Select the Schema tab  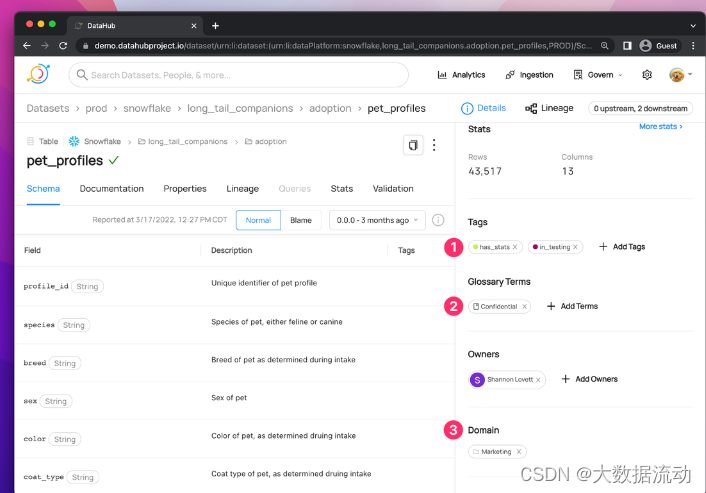point(43,189)
